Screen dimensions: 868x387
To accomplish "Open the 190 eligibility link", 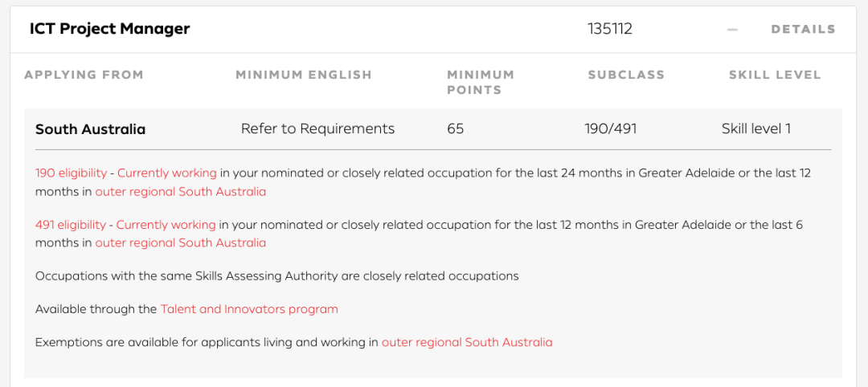I will [x=71, y=173].
